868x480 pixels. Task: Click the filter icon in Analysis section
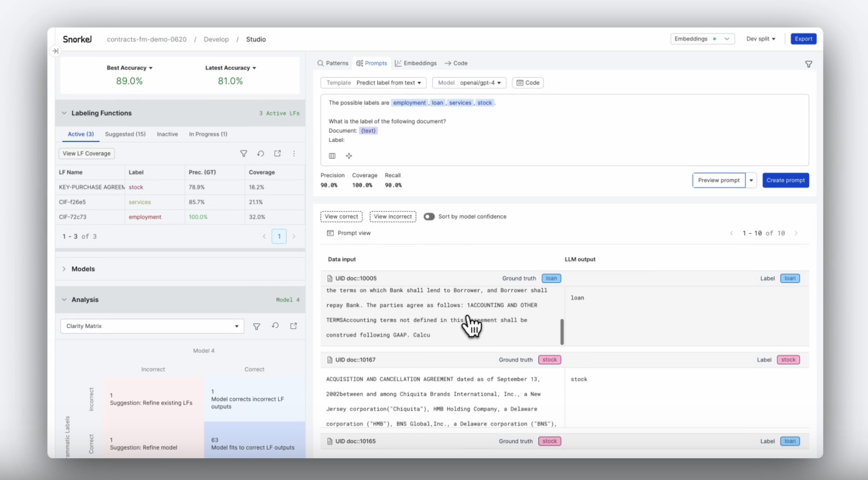256,326
